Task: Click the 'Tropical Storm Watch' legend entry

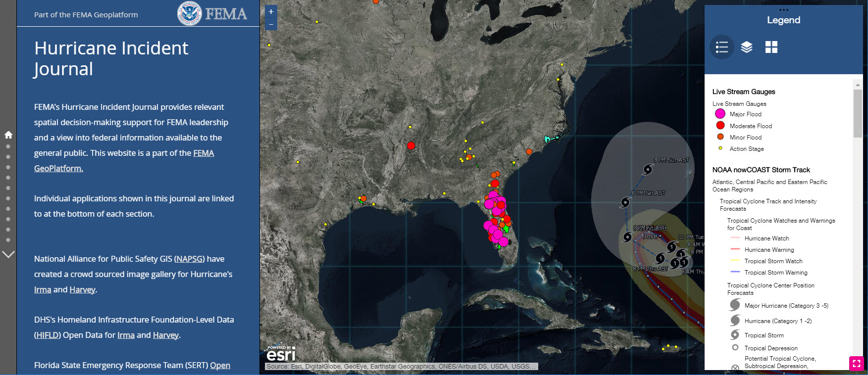Action: click(x=773, y=261)
